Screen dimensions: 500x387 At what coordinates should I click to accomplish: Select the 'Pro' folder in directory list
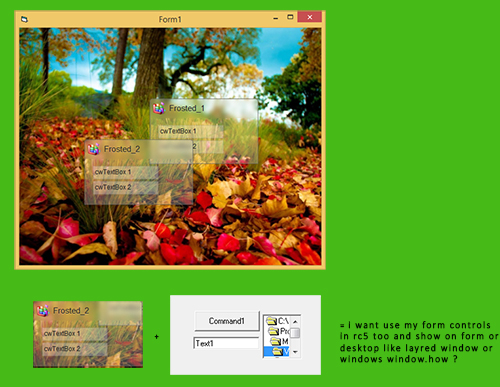pos(279,331)
